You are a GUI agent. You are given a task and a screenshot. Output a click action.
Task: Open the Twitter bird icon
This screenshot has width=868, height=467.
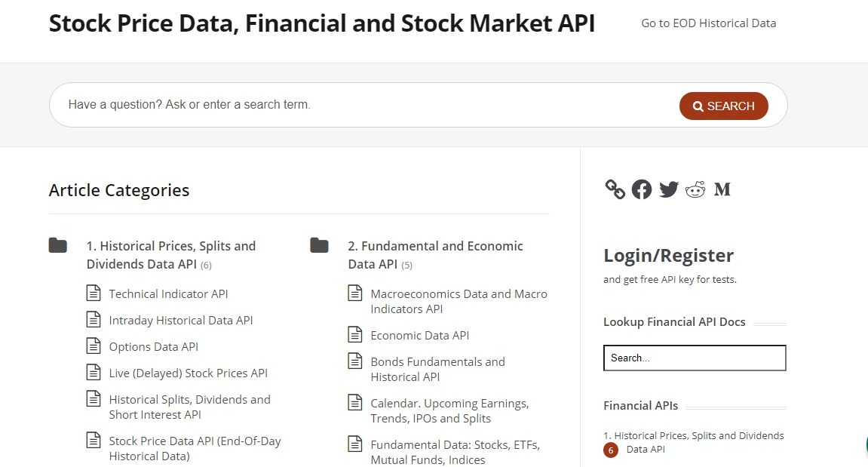click(x=668, y=189)
